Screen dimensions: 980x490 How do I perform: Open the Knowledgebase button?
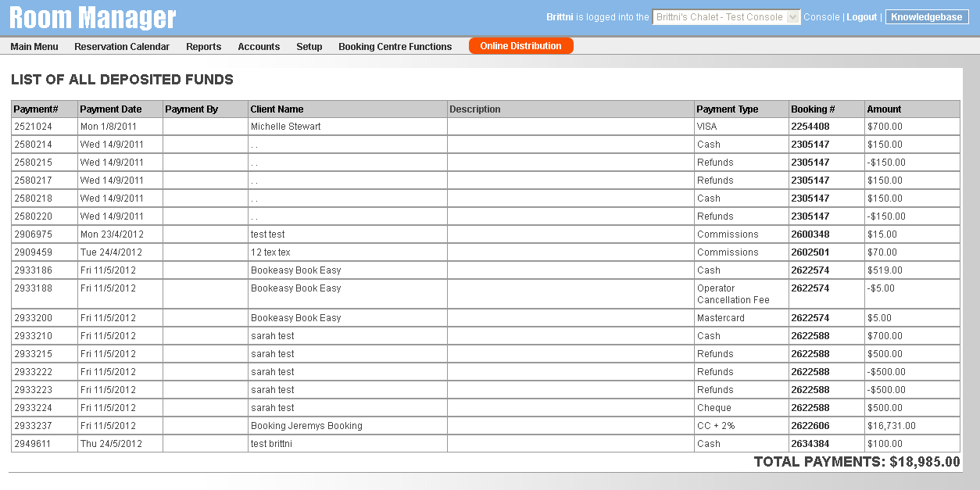click(x=927, y=16)
